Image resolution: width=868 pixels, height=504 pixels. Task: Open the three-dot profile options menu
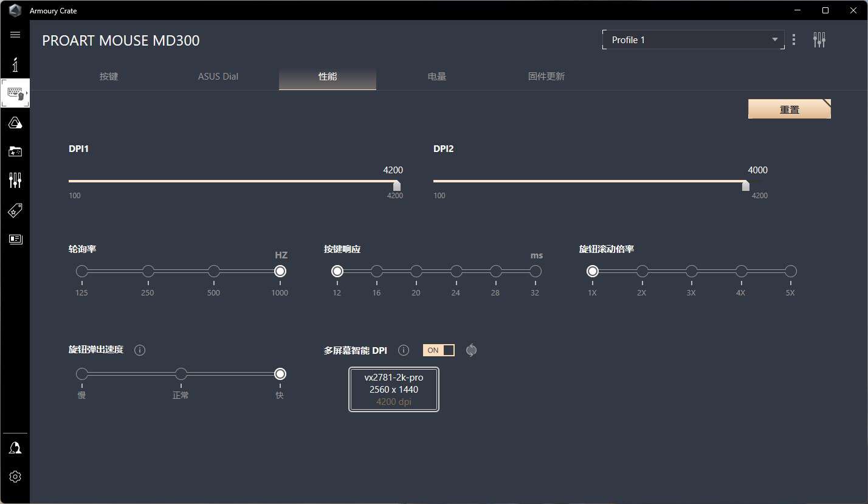click(794, 40)
